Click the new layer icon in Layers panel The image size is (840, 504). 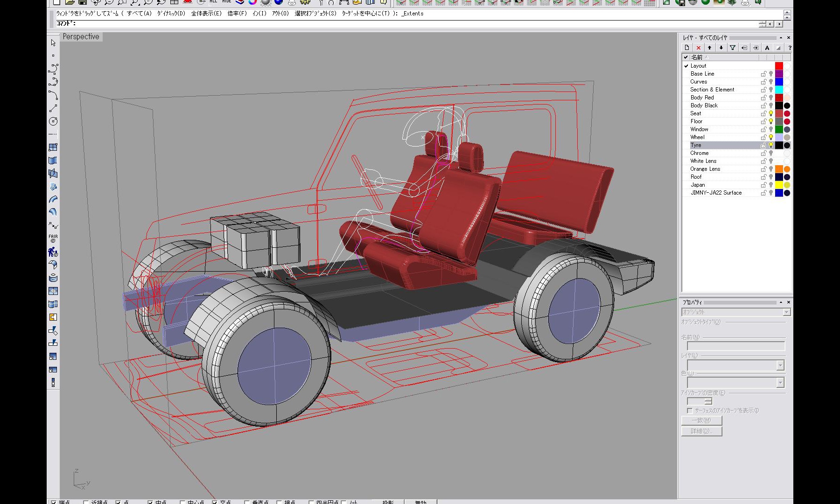pyautogui.click(x=686, y=48)
